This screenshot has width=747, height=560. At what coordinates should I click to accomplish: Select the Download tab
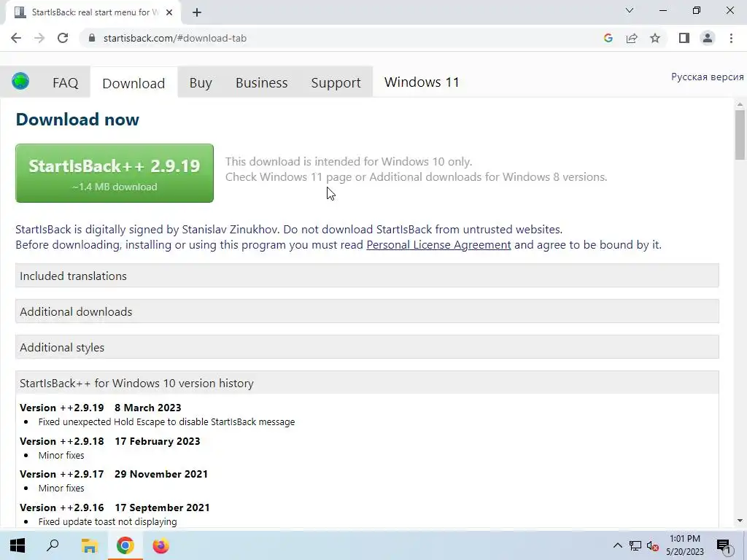coord(133,83)
